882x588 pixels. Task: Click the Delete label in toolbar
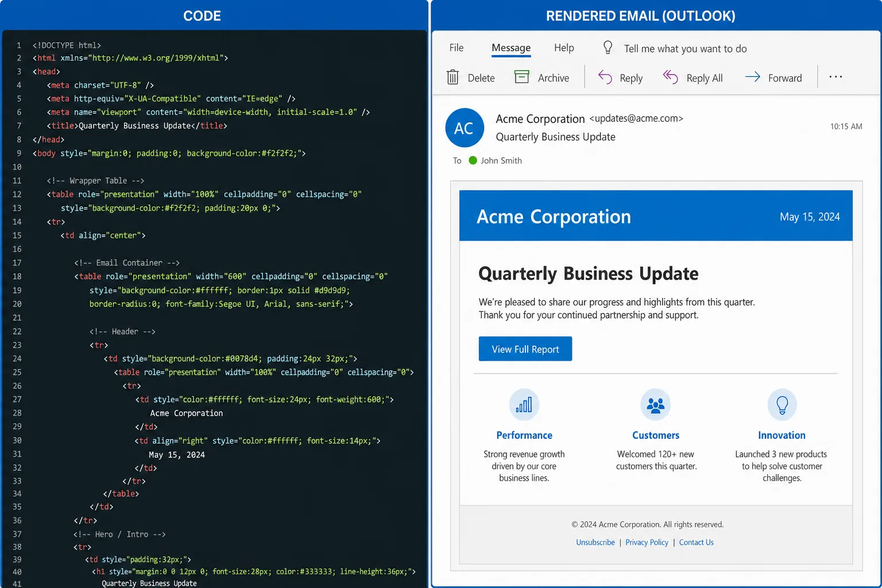click(481, 78)
